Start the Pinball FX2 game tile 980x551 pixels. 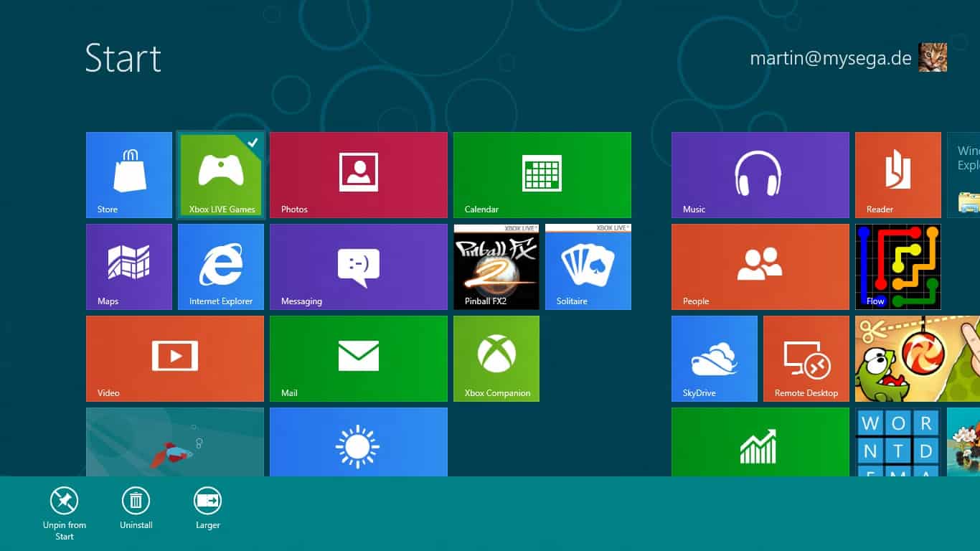point(496,267)
